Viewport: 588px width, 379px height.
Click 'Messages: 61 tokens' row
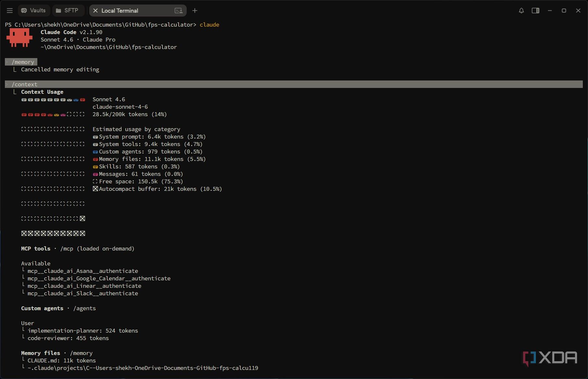click(138, 174)
